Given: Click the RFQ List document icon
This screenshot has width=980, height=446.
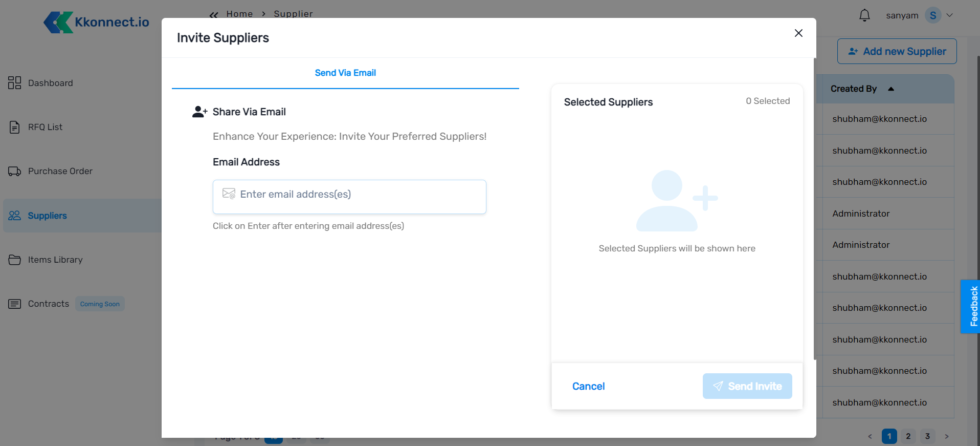Looking at the screenshot, I should [x=14, y=127].
